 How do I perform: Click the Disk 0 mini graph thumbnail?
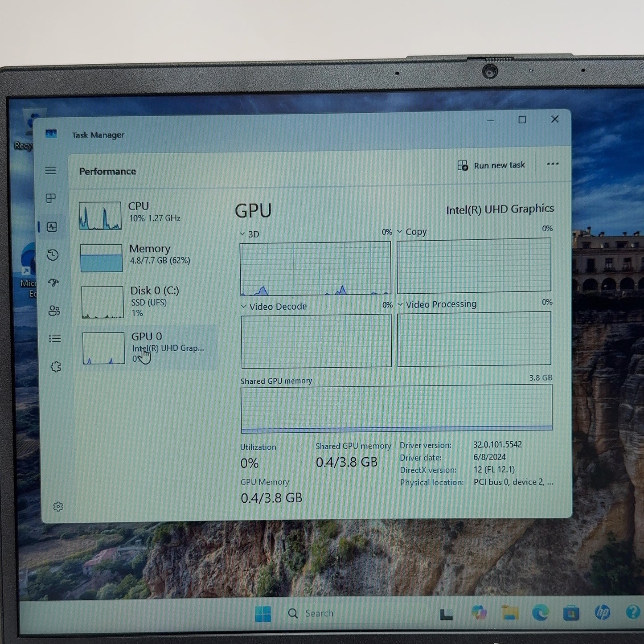click(x=102, y=302)
